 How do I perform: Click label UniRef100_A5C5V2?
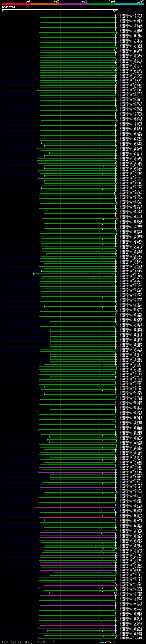[x=131, y=296]
